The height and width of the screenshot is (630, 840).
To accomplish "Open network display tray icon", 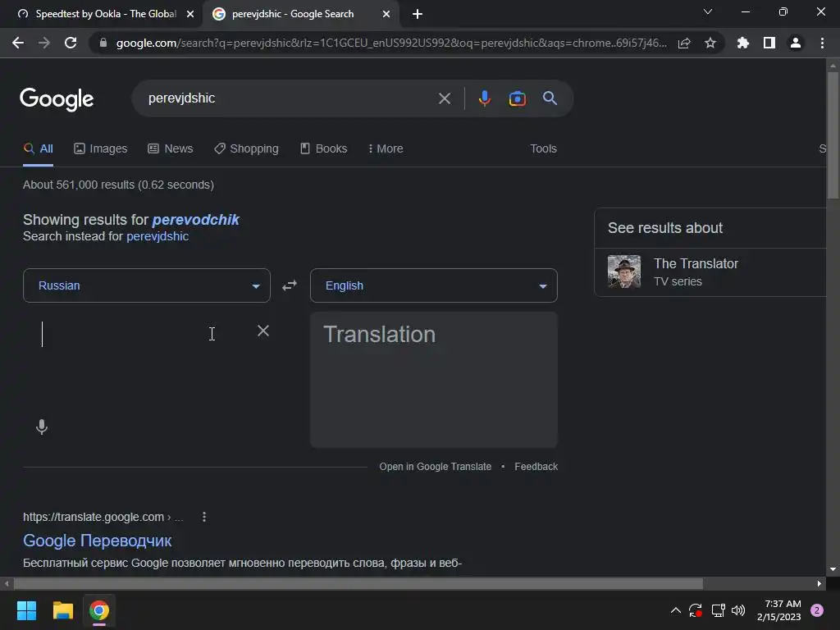I will [719, 610].
